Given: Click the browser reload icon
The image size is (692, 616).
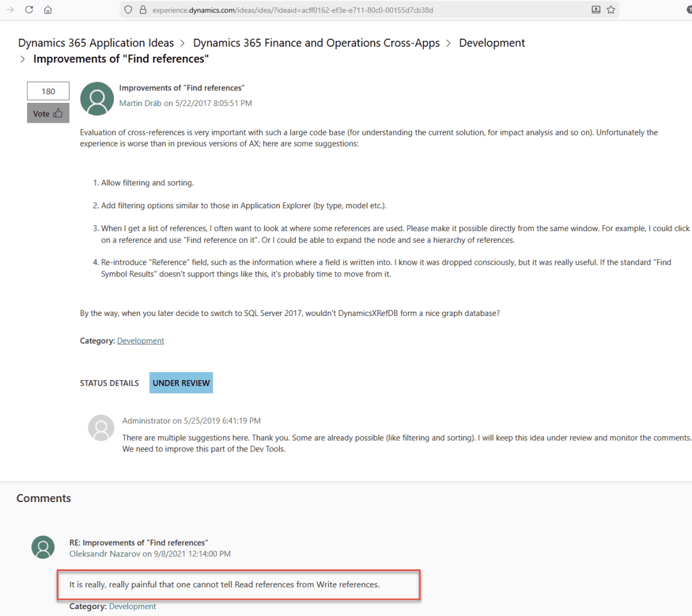Looking at the screenshot, I should [x=29, y=10].
